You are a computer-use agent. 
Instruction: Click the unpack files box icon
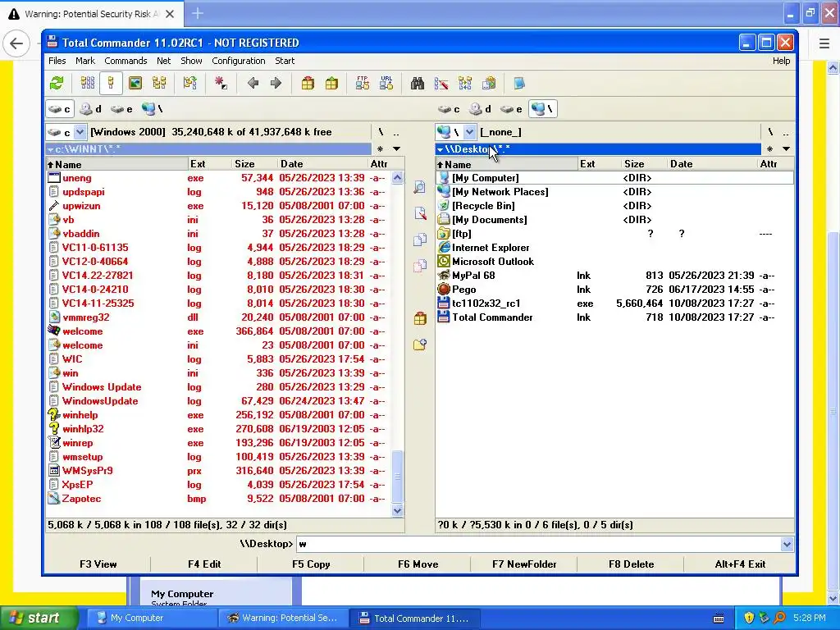click(331, 83)
